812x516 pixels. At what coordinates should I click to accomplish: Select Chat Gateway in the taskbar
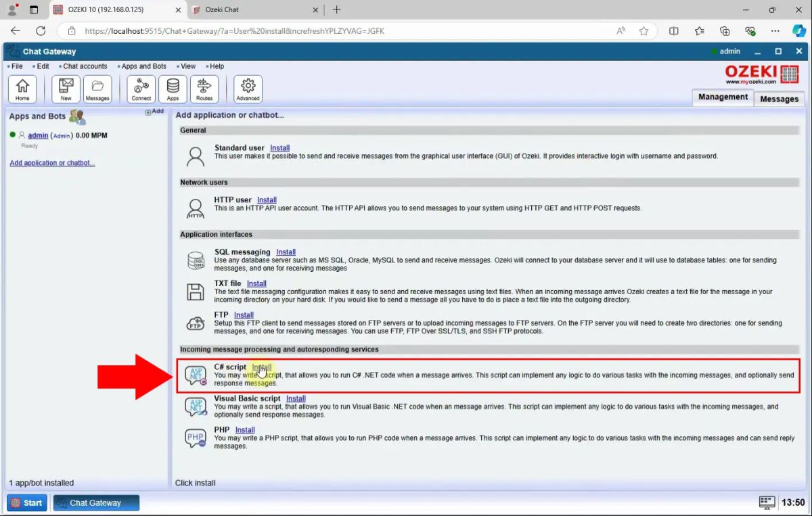(96, 502)
